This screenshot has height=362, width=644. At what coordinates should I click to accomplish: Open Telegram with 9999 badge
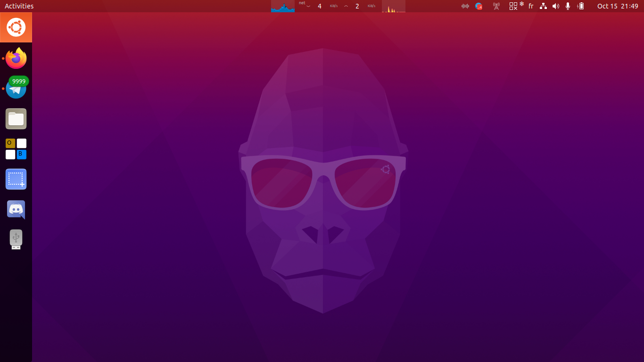pyautogui.click(x=16, y=88)
